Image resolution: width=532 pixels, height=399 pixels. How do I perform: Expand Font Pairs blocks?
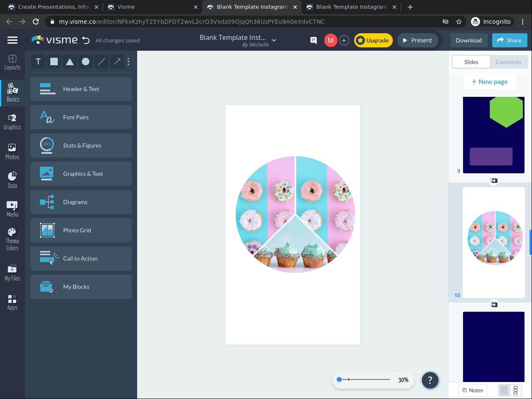click(x=81, y=117)
